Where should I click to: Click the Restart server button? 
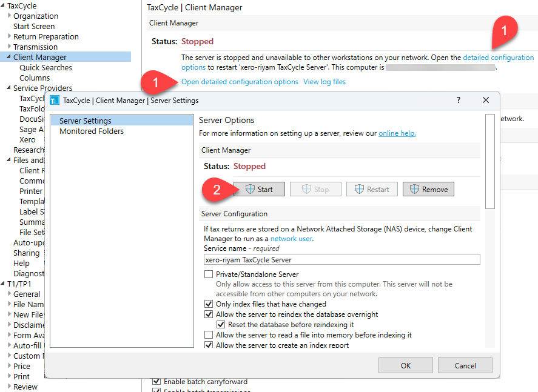pos(372,189)
